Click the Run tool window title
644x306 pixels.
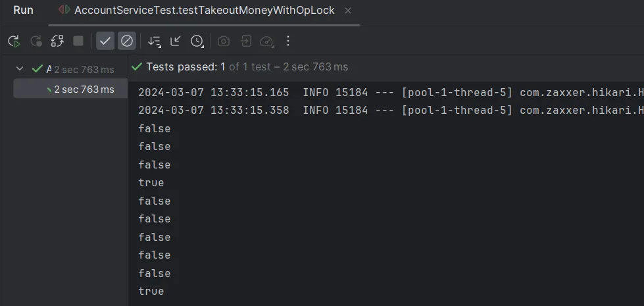pyautogui.click(x=23, y=11)
